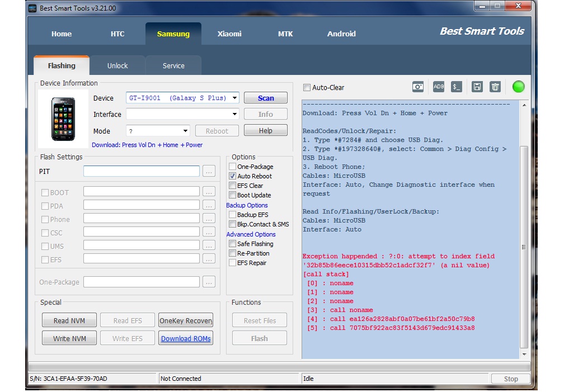
Task: Tick the Boot Update checkbox
Action: point(232,195)
